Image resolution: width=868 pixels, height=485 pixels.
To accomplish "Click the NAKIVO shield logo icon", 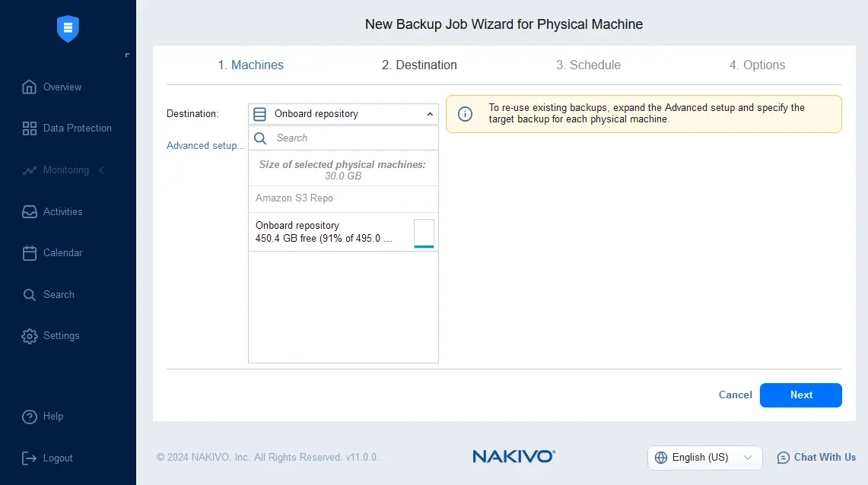I will coord(68,29).
